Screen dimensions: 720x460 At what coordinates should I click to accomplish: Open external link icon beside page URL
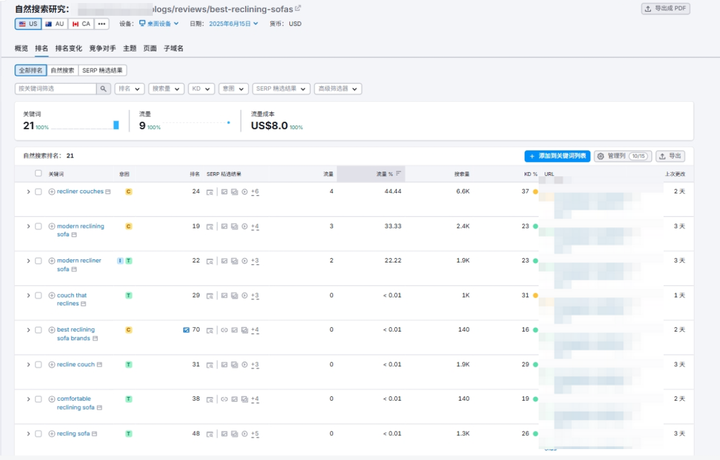pos(298,8)
